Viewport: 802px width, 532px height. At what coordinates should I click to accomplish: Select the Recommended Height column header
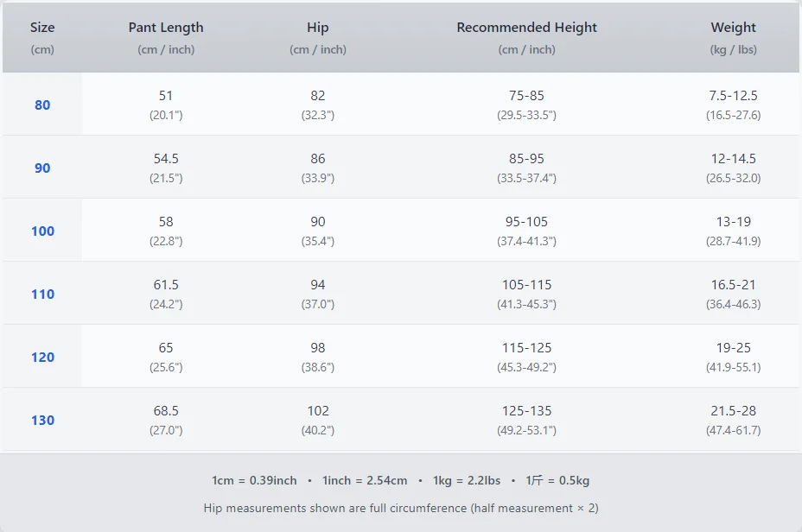(x=526, y=28)
